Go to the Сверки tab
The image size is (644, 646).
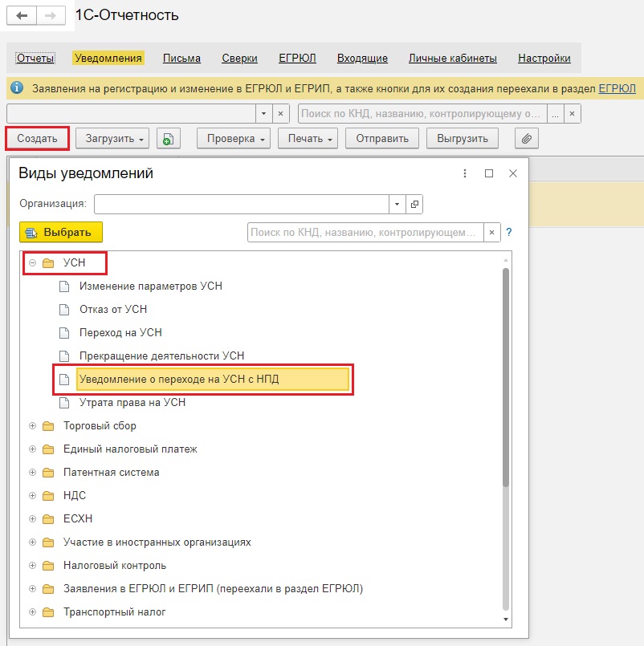coord(239,58)
